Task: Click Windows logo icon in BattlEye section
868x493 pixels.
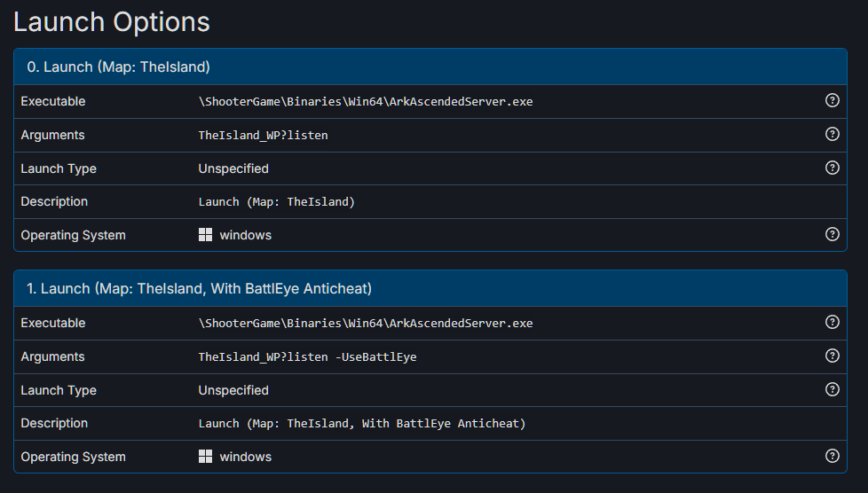Action: click(x=205, y=457)
